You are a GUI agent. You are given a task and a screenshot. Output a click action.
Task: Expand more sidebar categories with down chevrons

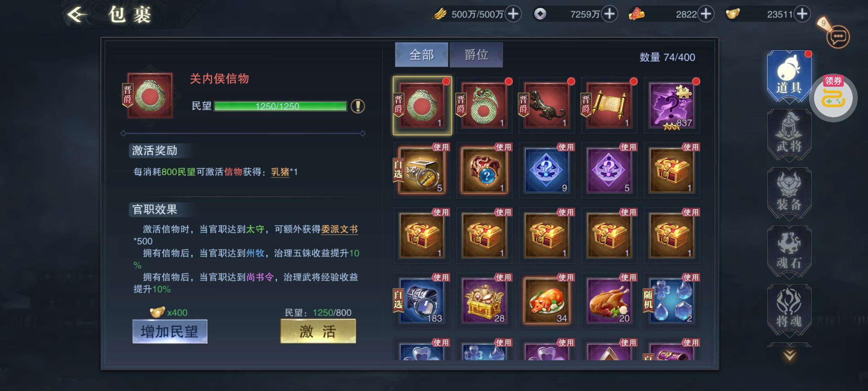click(x=790, y=355)
